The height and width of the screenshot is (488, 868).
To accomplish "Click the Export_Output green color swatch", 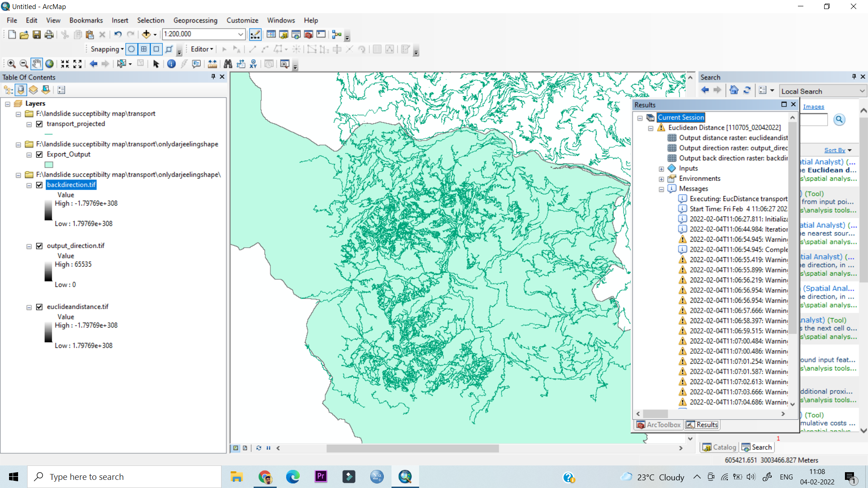I will tap(48, 164).
